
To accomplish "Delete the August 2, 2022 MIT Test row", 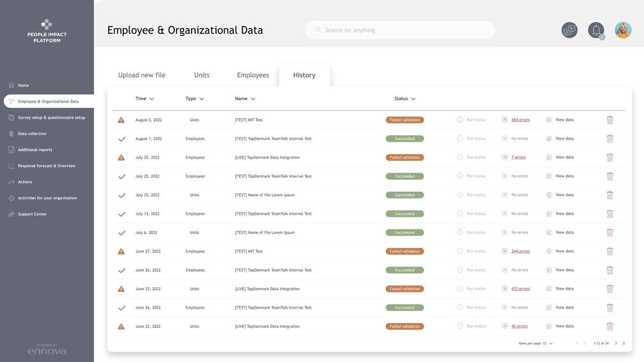I will pyautogui.click(x=610, y=120).
